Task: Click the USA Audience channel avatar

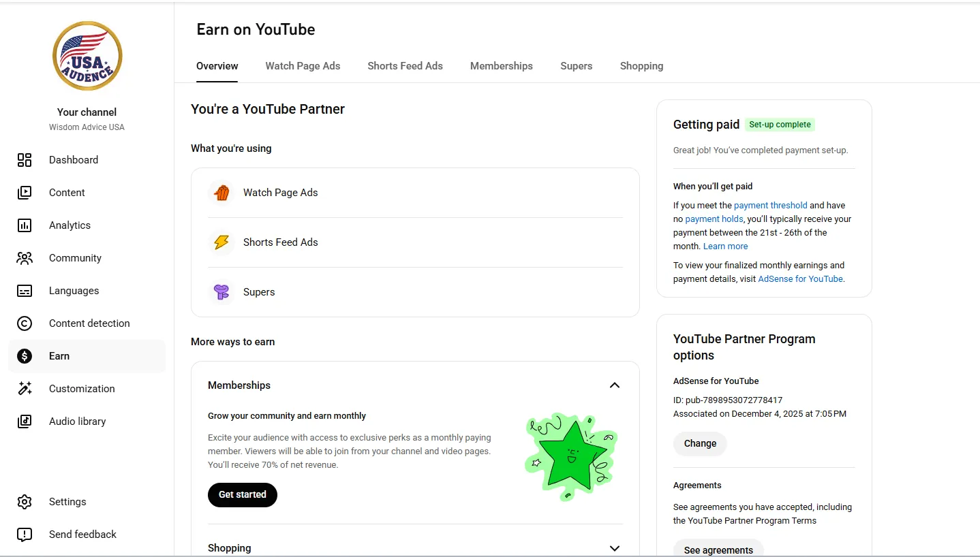Action: click(87, 56)
